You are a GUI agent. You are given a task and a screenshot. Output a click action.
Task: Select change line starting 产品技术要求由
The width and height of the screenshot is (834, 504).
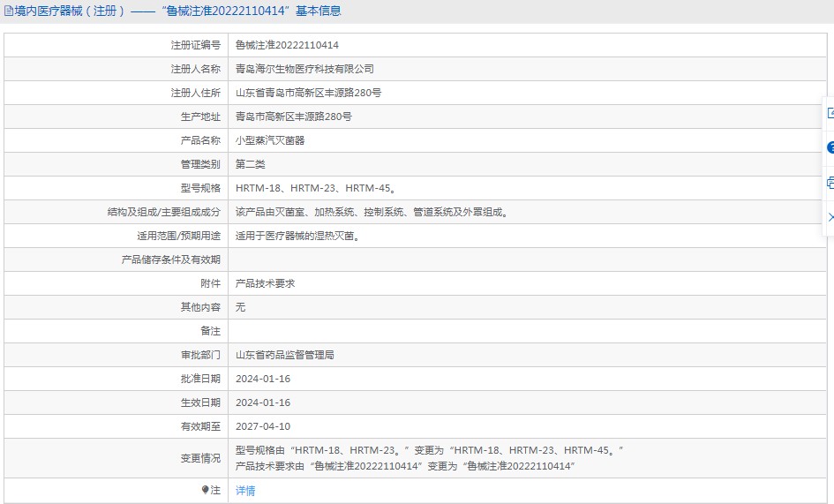pos(405,466)
